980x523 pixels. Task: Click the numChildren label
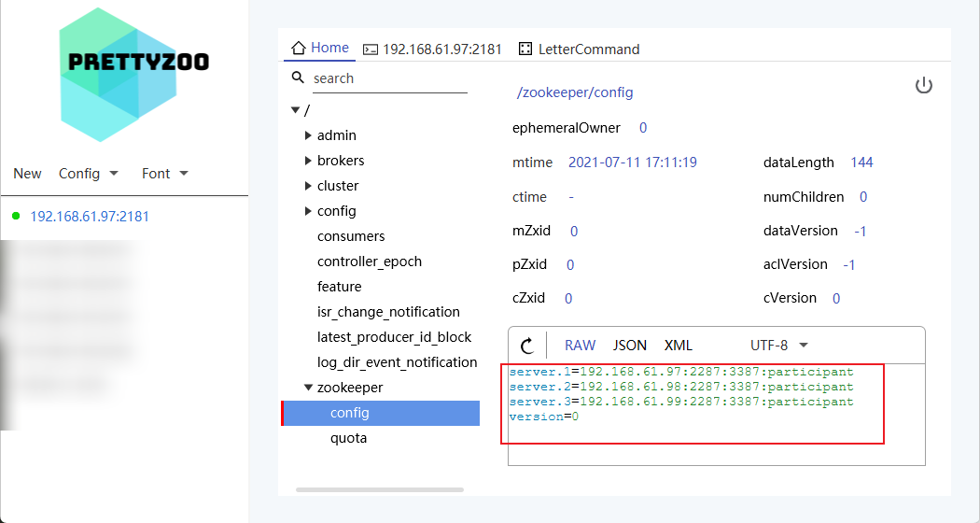[803, 197]
